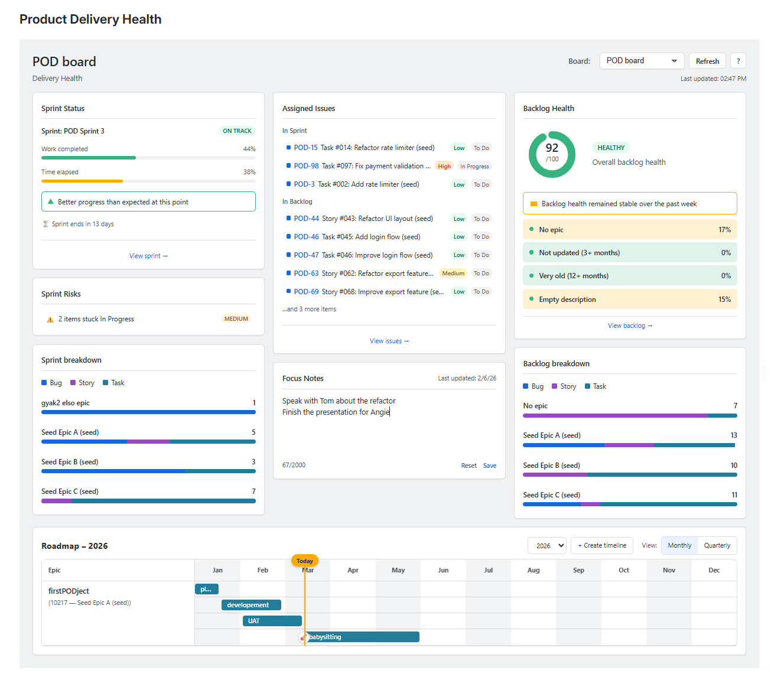The width and height of the screenshot is (784, 690).
Task: Click the ON TRACK sprint badge
Action: tap(237, 131)
